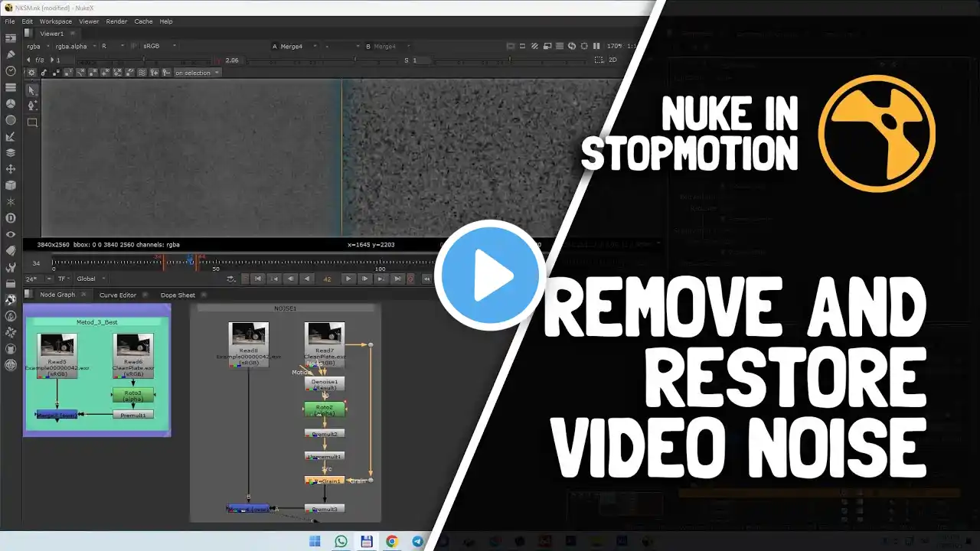Open the File menu

(10, 21)
